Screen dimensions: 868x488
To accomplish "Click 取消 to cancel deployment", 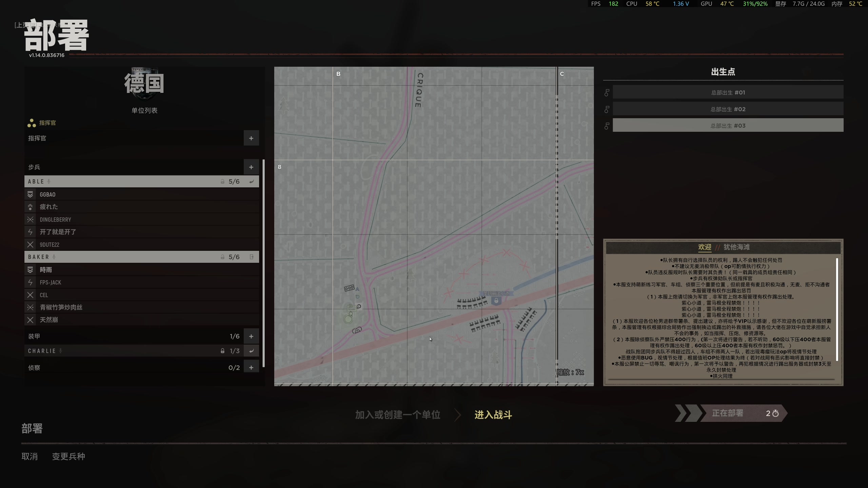I will point(29,456).
